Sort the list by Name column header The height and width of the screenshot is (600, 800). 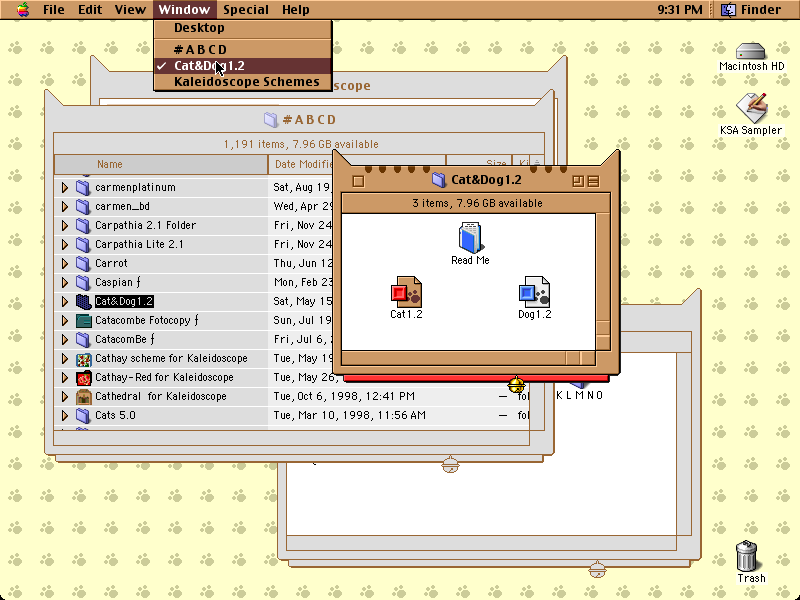point(161,164)
